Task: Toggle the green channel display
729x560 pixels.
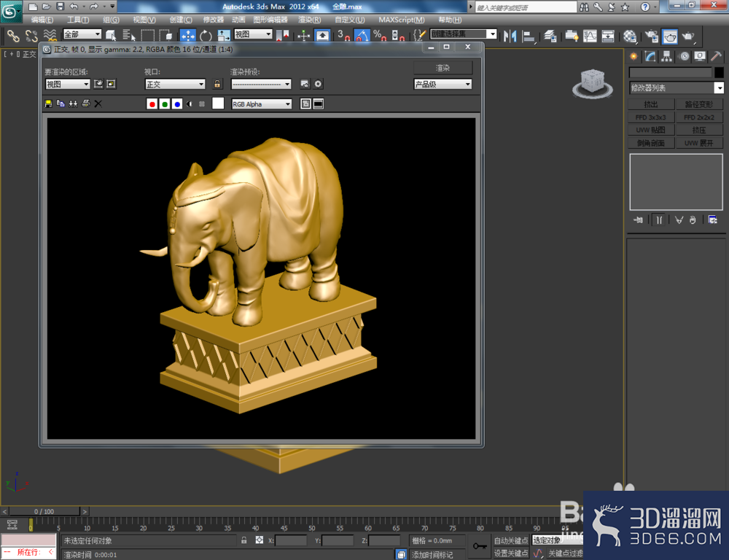Action: (165, 104)
